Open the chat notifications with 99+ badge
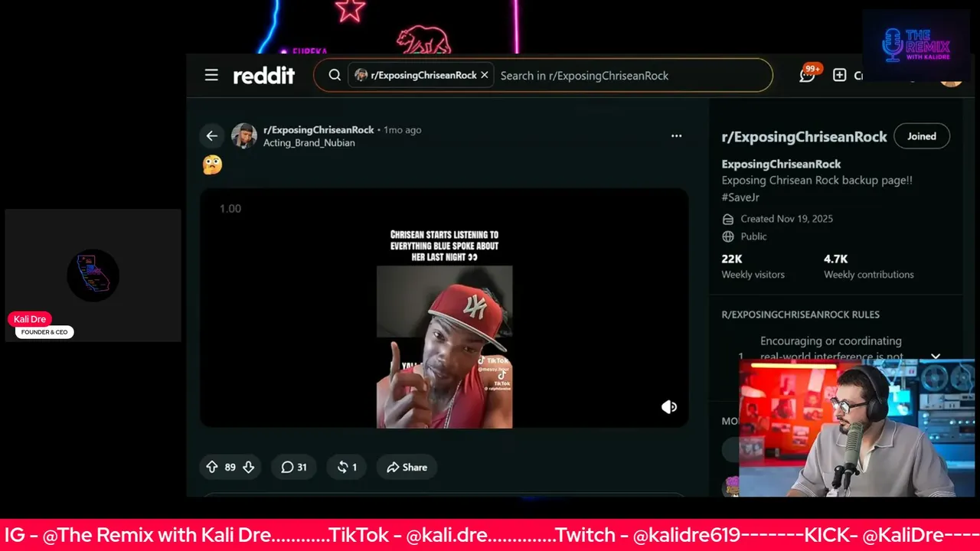Screen dimensions: 980x551 click(808, 74)
